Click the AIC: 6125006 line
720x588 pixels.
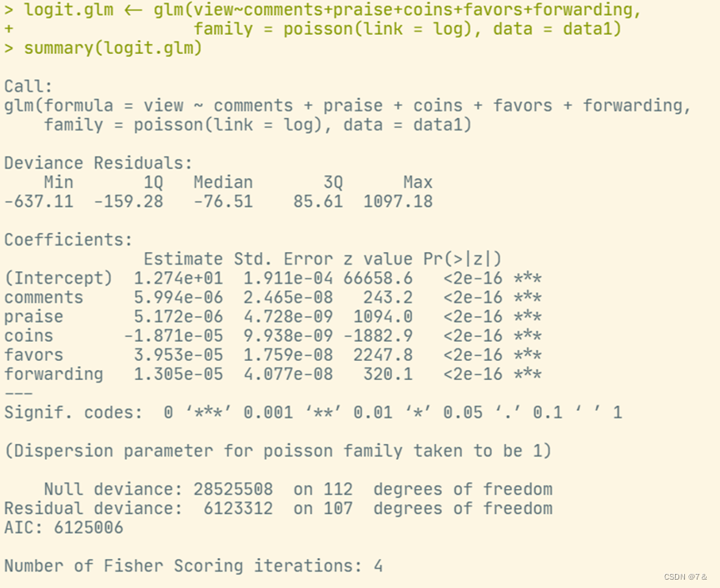point(63,527)
